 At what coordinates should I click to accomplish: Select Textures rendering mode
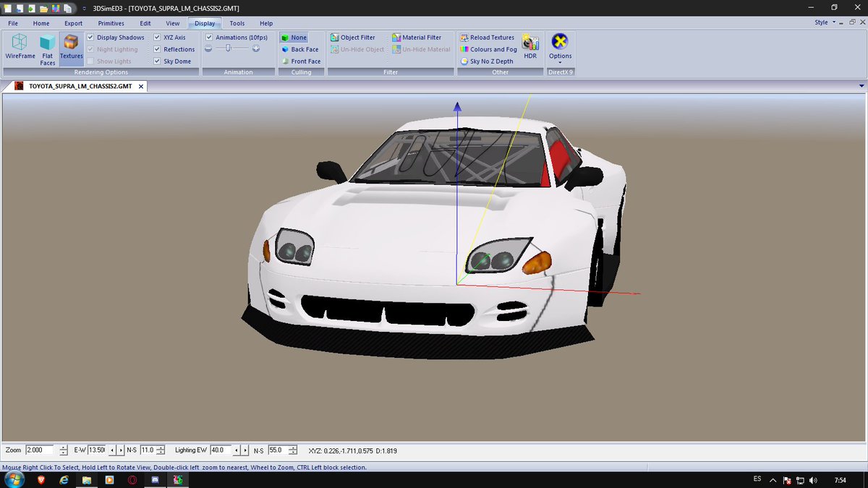71,49
